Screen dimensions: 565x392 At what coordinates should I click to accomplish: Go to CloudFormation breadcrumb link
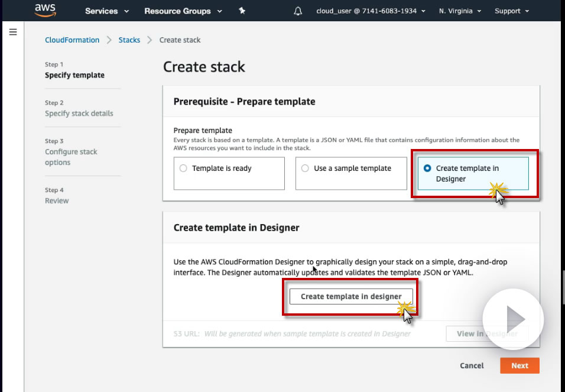(72, 40)
